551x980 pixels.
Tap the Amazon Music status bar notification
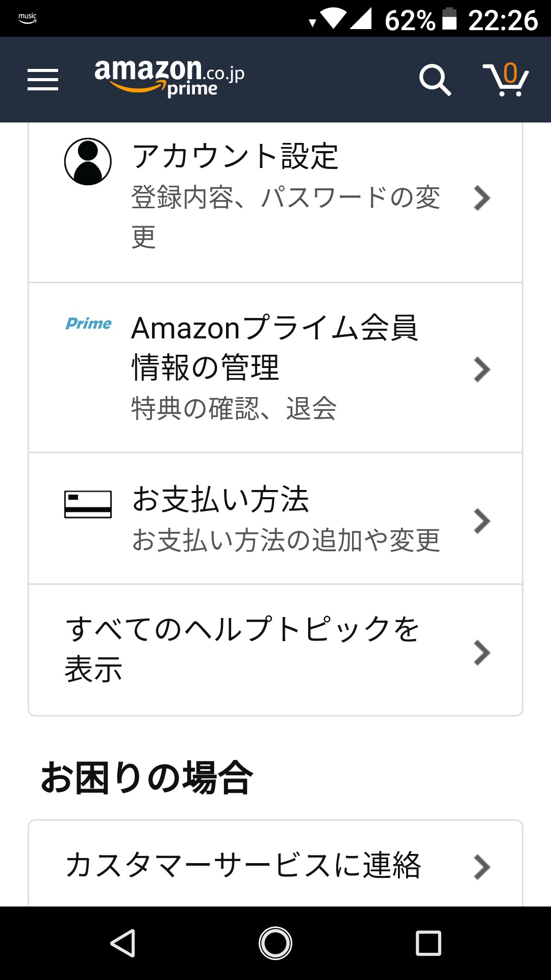[x=28, y=18]
